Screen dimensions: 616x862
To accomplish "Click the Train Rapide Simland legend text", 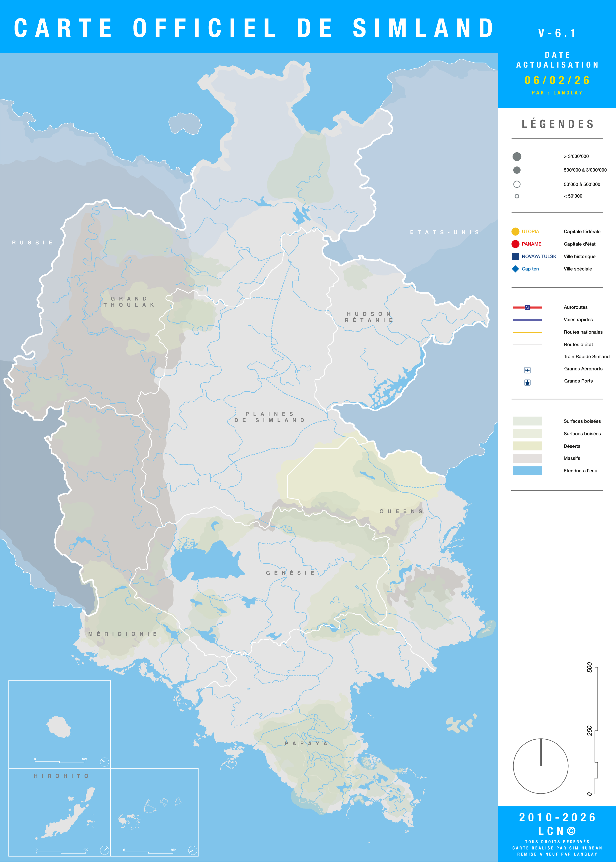I will [x=586, y=356].
